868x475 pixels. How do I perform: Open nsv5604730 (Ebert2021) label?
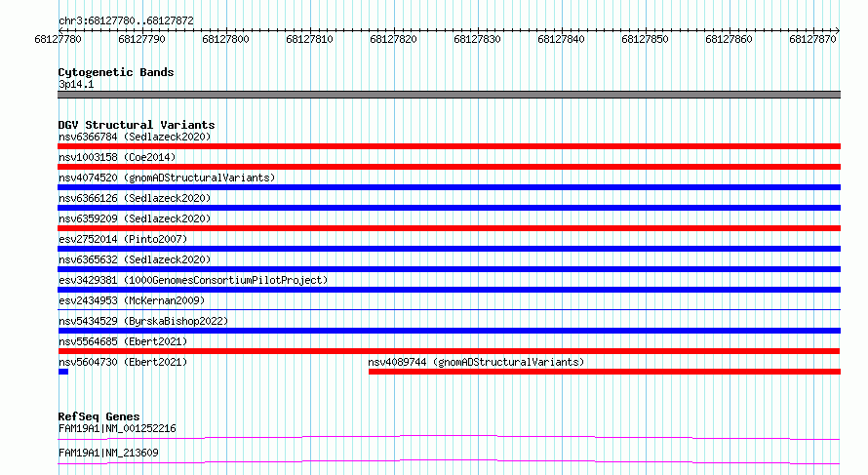[123, 362]
